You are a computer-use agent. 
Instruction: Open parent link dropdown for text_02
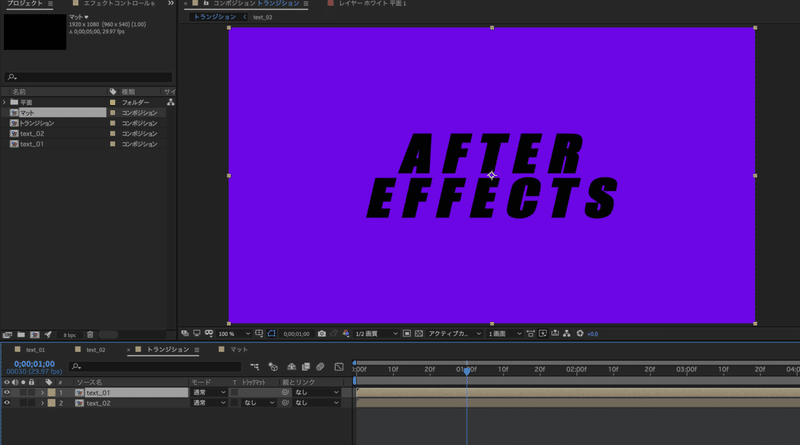pos(316,403)
